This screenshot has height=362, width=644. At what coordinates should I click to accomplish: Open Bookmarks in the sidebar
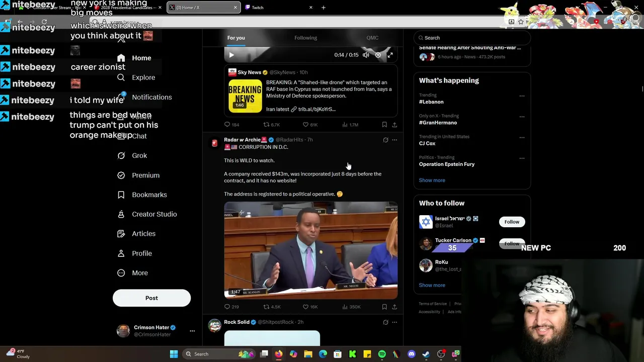(x=142, y=195)
